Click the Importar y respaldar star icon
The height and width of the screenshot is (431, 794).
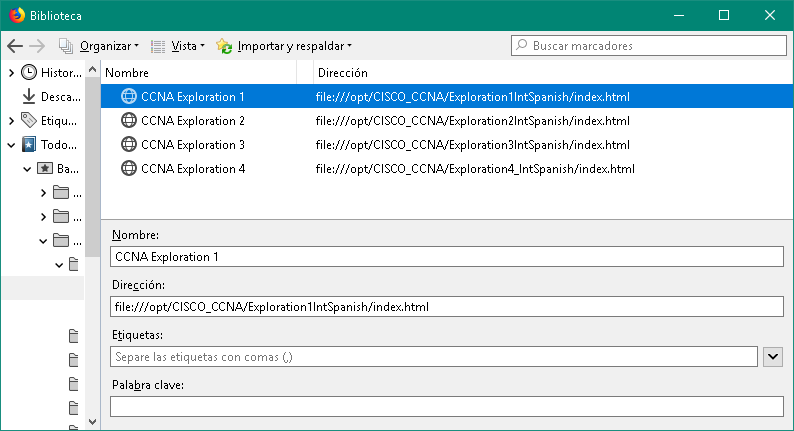224,46
